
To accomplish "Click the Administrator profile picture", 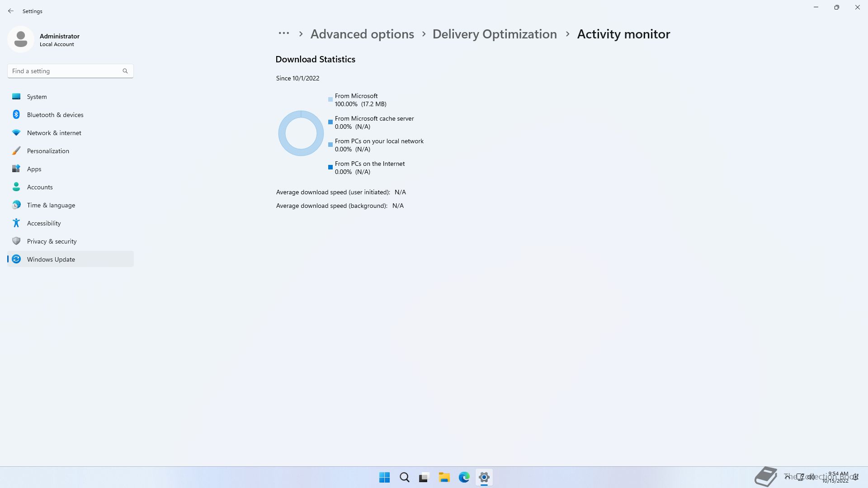I will point(21,39).
